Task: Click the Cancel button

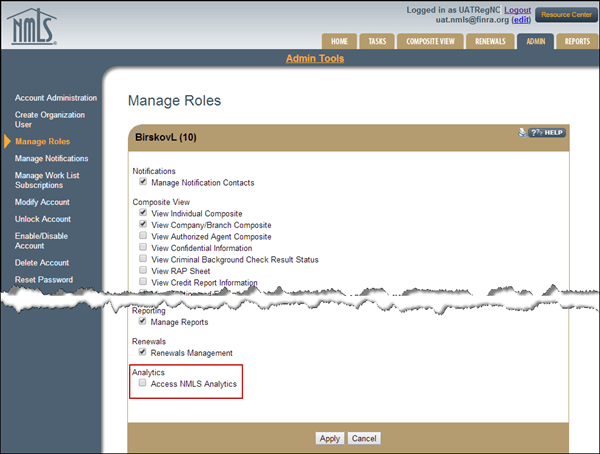Action: 364,438
